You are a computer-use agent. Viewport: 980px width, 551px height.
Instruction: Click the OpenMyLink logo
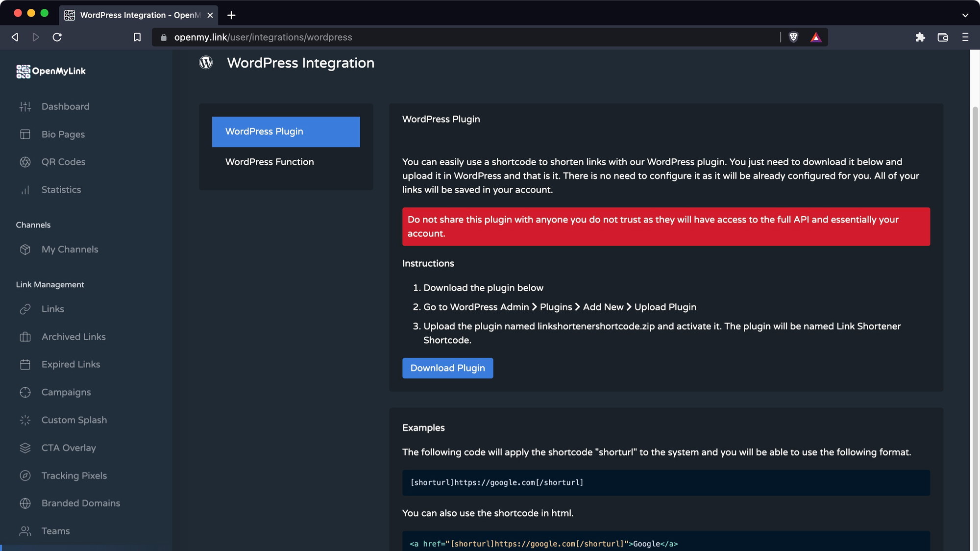[51, 71]
